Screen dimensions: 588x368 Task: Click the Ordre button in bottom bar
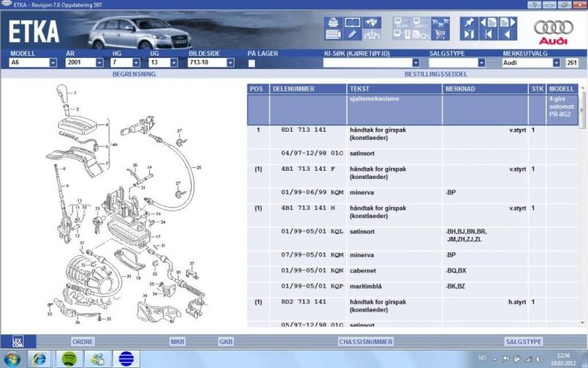coord(82,342)
